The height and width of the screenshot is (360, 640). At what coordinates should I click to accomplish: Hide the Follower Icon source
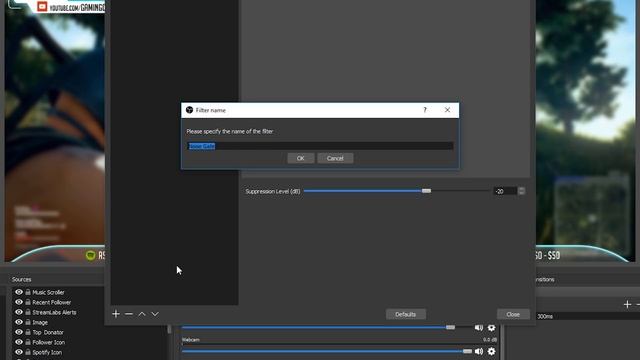point(19,342)
